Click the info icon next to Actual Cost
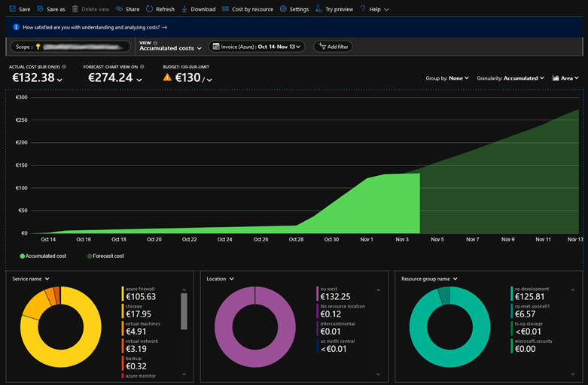588x385 pixels. point(64,67)
